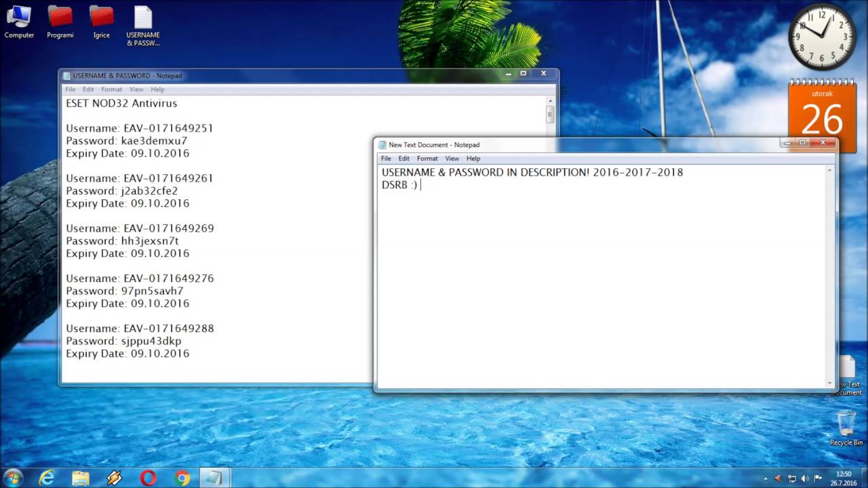Show hidden tray icons arrow
Screen dimensions: 868x488
pyautogui.click(x=766, y=479)
